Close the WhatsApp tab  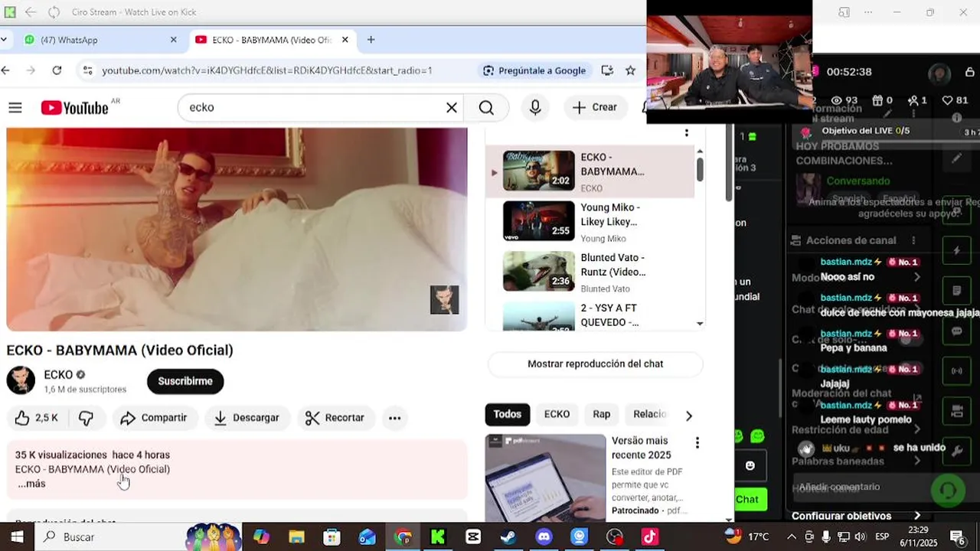point(173,40)
